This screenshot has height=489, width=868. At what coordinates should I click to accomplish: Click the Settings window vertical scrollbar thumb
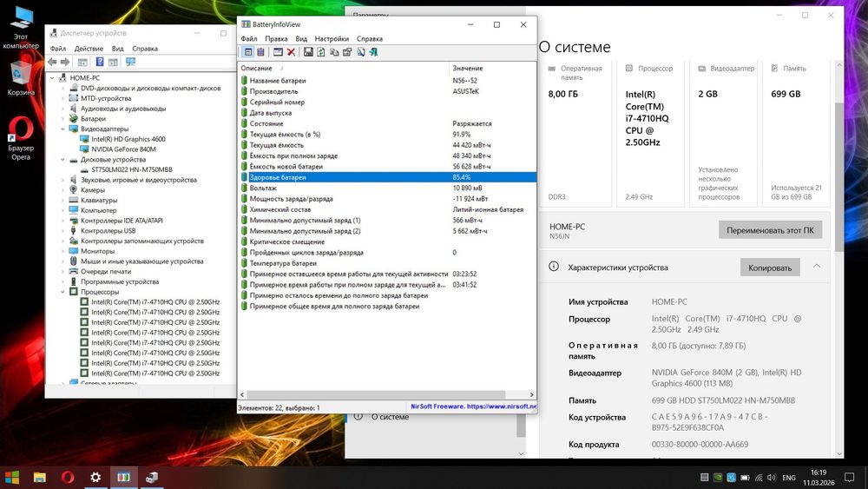coord(839,177)
